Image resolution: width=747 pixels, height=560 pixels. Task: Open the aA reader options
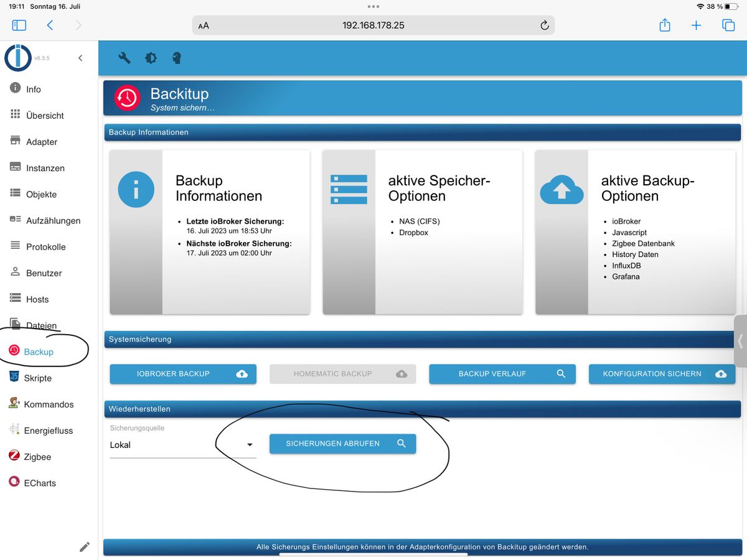[x=204, y=26]
